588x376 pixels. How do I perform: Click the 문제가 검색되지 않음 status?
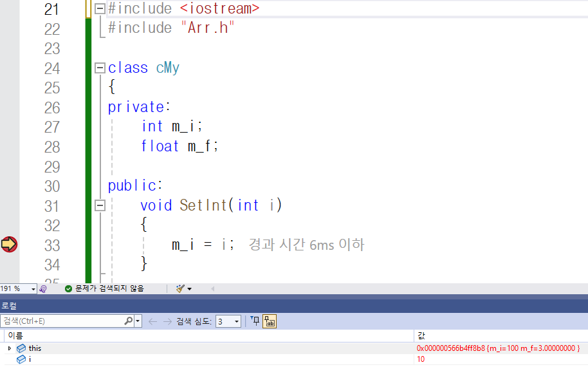[109, 288]
